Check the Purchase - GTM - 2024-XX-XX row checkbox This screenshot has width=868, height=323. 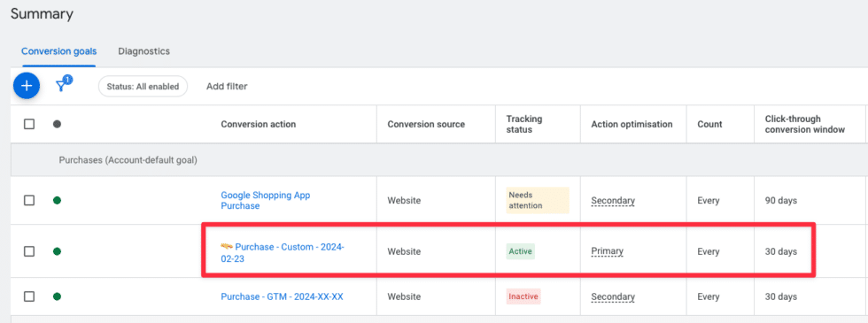(x=28, y=296)
